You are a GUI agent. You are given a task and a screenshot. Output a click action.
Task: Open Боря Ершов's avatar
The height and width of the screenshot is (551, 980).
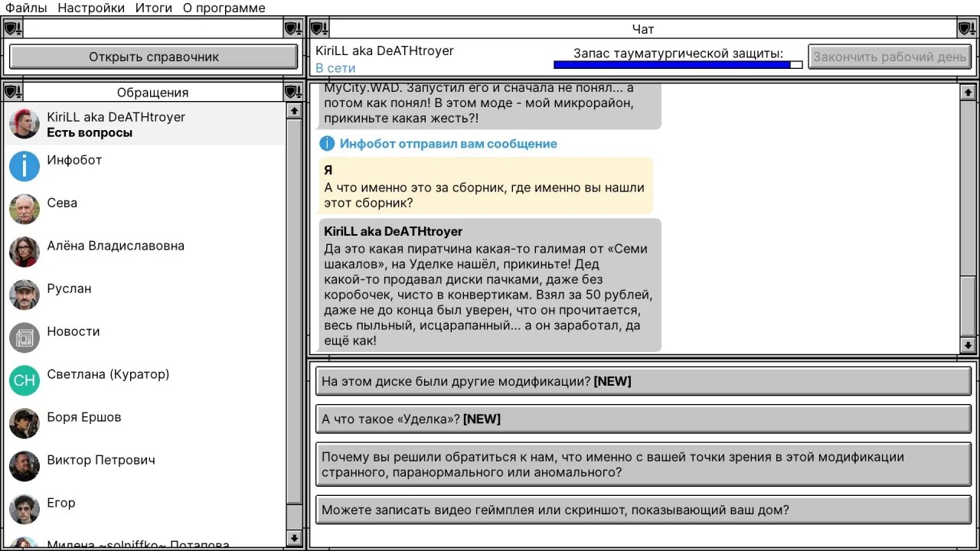(x=24, y=424)
